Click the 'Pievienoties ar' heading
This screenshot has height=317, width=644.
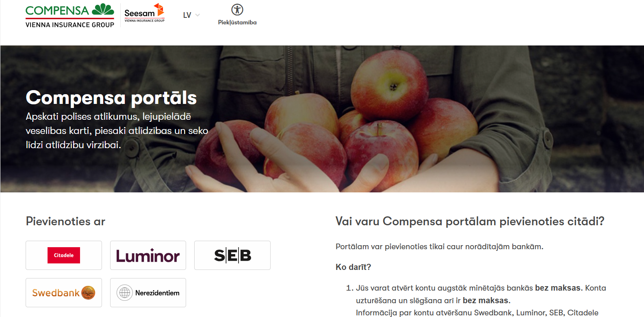point(65,221)
